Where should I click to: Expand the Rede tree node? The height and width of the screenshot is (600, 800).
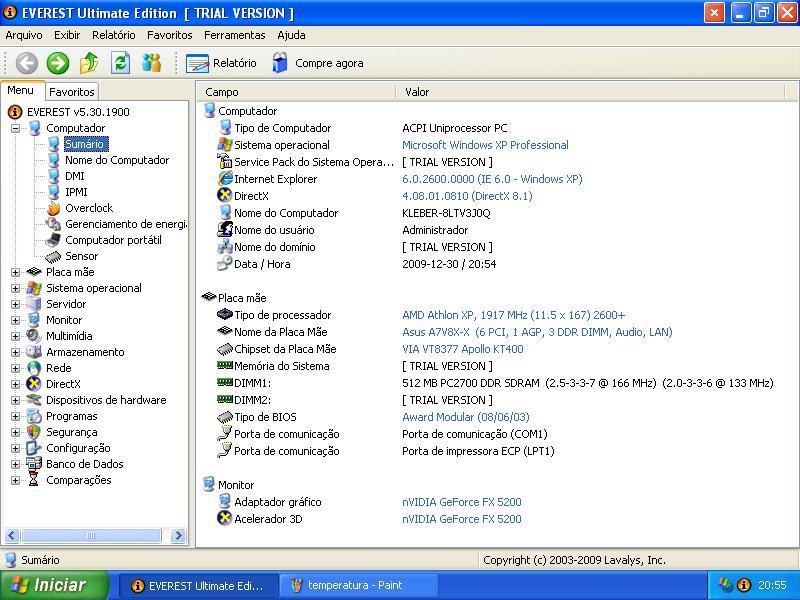[15, 368]
